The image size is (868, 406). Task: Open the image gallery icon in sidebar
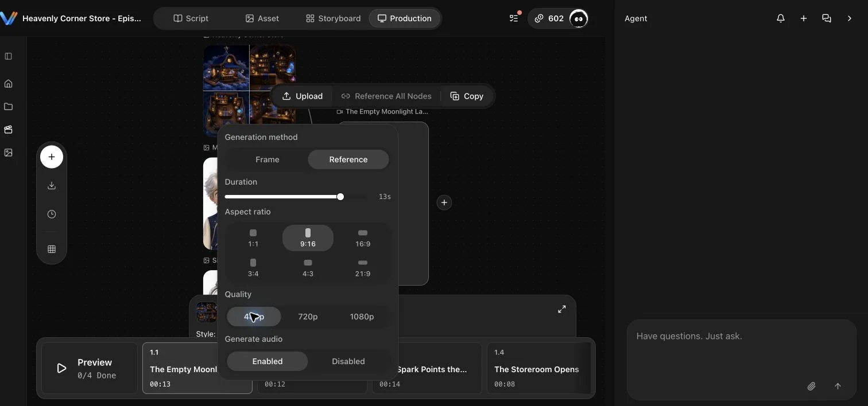point(8,153)
